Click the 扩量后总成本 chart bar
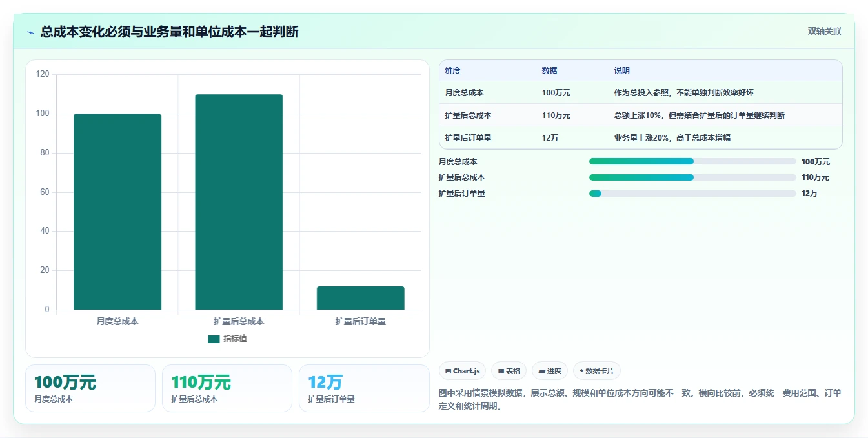Screen dimensions: 868x438 [239, 202]
